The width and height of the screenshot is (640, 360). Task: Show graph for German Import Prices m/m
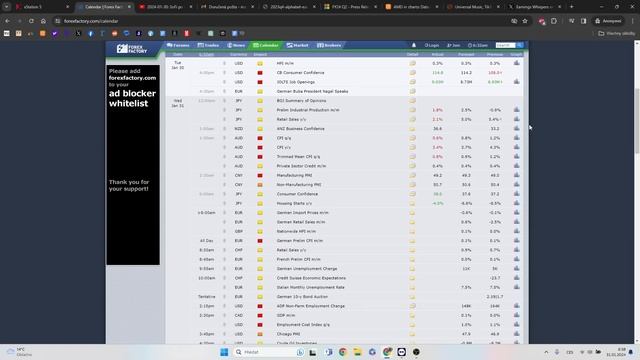pyautogui.click(x=517, y=213)
